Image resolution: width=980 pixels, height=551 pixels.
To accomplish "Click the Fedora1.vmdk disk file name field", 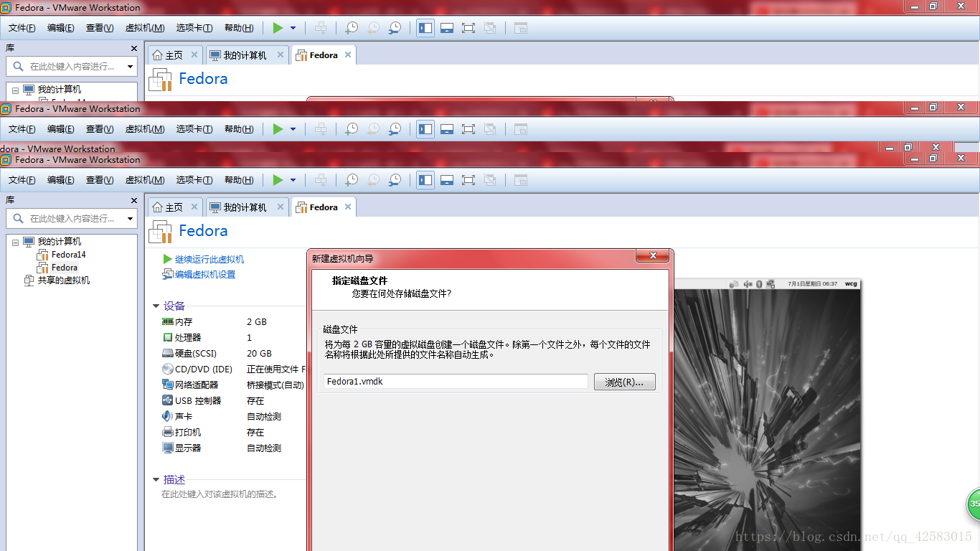I will 456,382.
